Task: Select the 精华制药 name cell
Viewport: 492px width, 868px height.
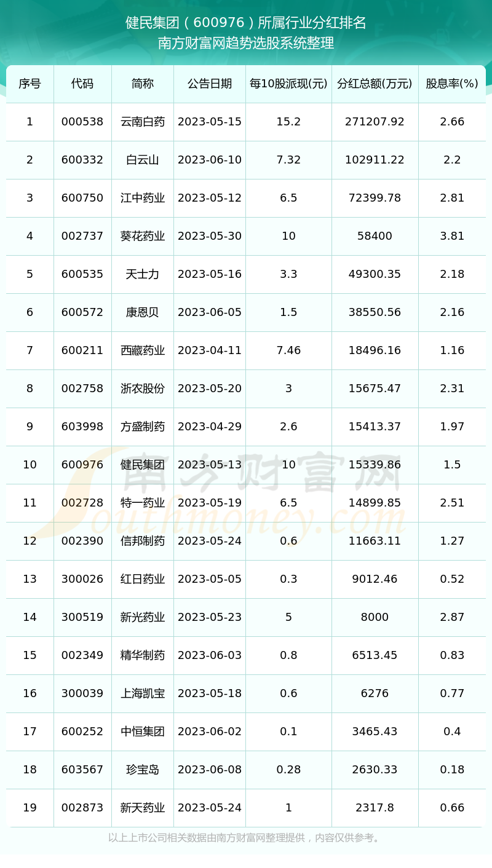Action: [143, 655]
